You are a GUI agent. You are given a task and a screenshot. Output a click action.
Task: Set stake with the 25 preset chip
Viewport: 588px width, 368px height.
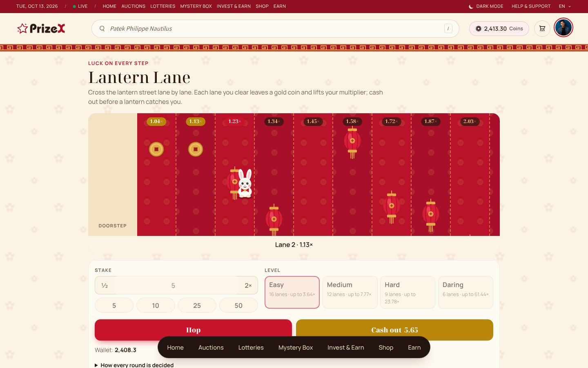click(197, 305)
